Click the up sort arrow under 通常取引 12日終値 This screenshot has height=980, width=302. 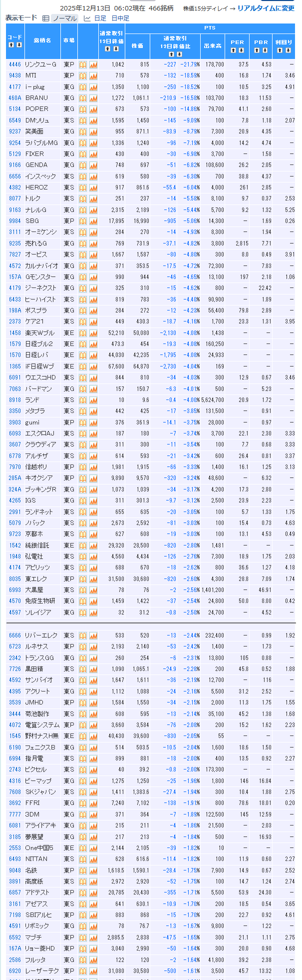(108, 49)
